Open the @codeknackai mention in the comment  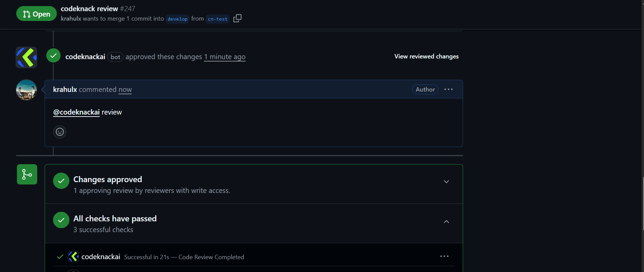(x=76, y=112)
